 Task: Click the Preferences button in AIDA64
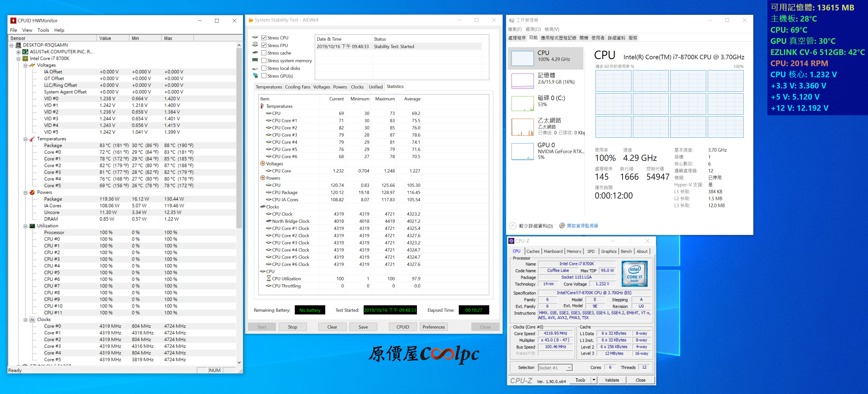[x=433, y=327]
